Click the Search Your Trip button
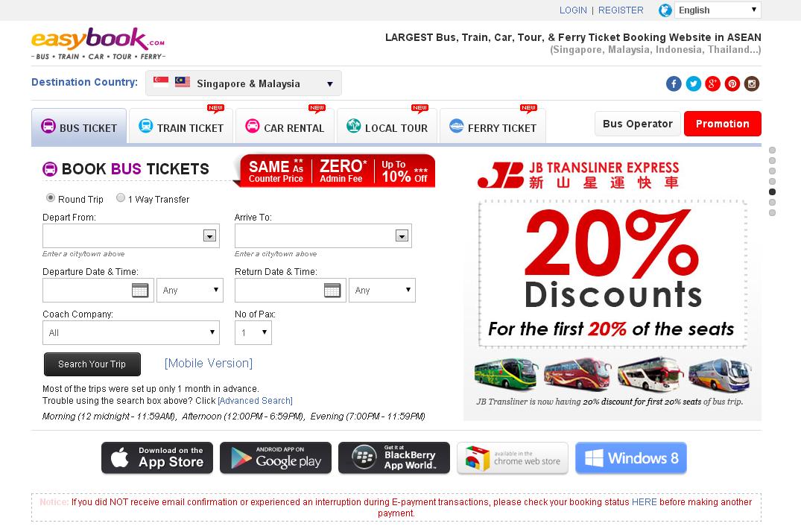Screen dimensions: 801x532 tap(92, 364)
